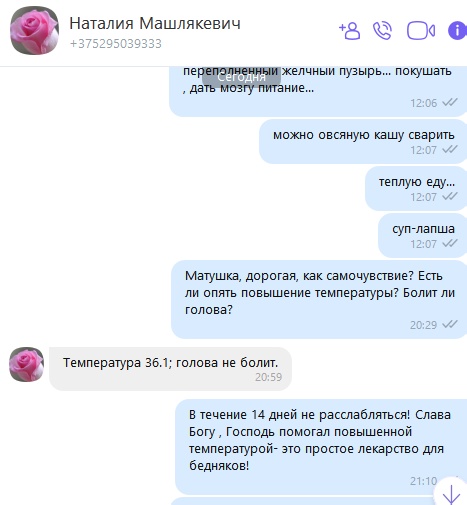Click the read checkmarks on the 12:06 message
The width and height of the screenshot is (467, 505).
pos(450,103)
